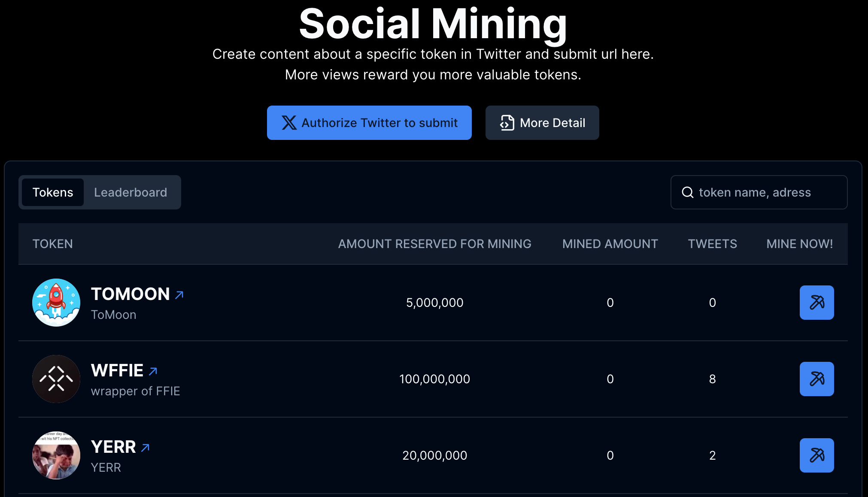Open YERR external link arrow
Viewport: 868px width, 497px height.
(146, 448)
